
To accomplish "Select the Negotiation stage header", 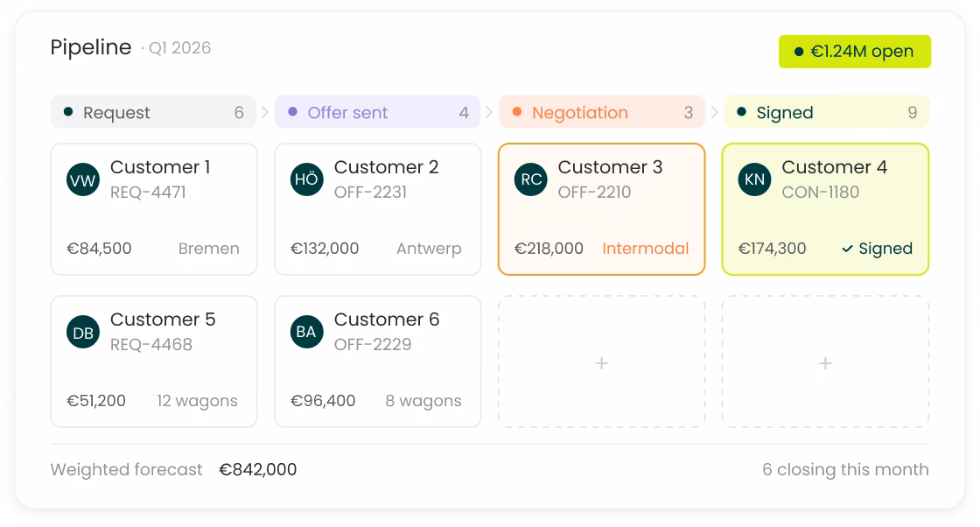I will (602, 112).
